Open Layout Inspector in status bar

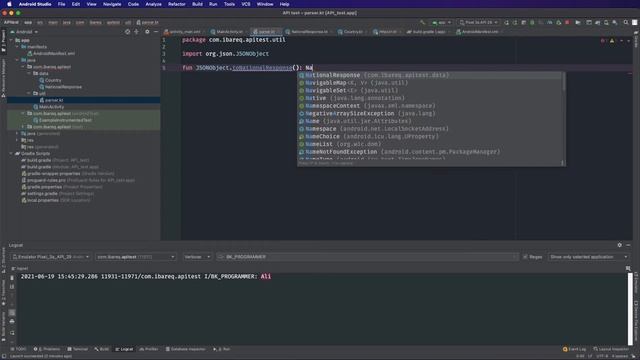tap(611, 349)
